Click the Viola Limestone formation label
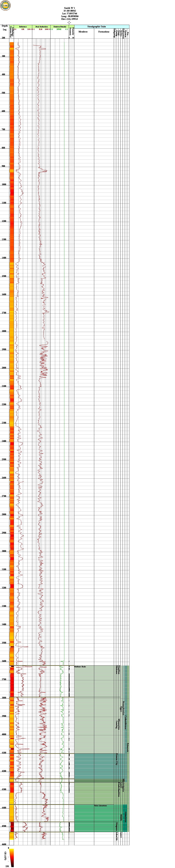The image size is (175, 868). 101,806
